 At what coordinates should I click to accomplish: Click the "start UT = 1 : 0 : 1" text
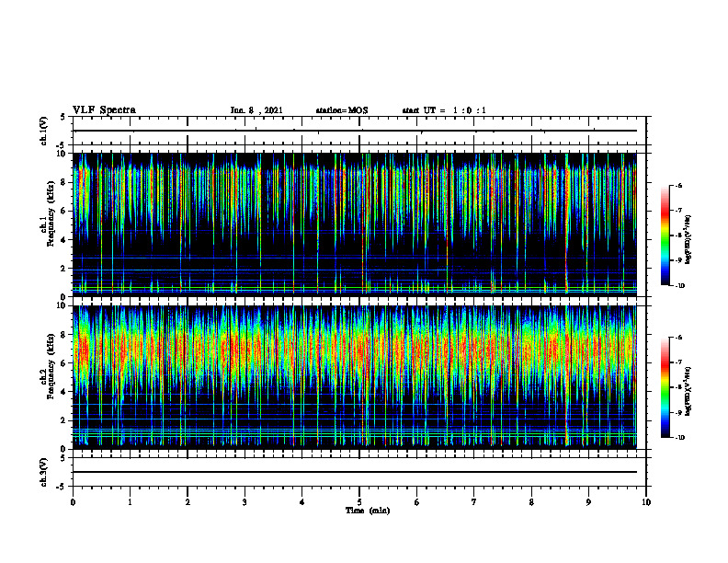444,110
